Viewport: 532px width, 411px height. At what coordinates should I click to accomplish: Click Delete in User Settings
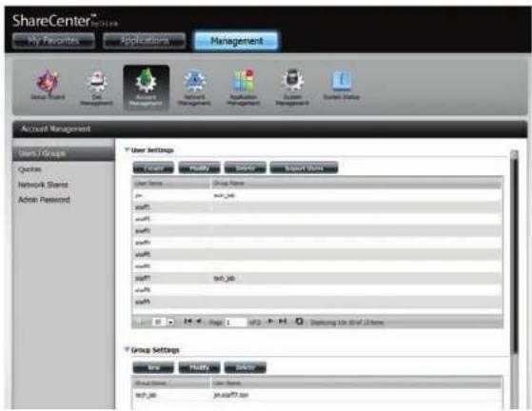[x=245, y=167]
